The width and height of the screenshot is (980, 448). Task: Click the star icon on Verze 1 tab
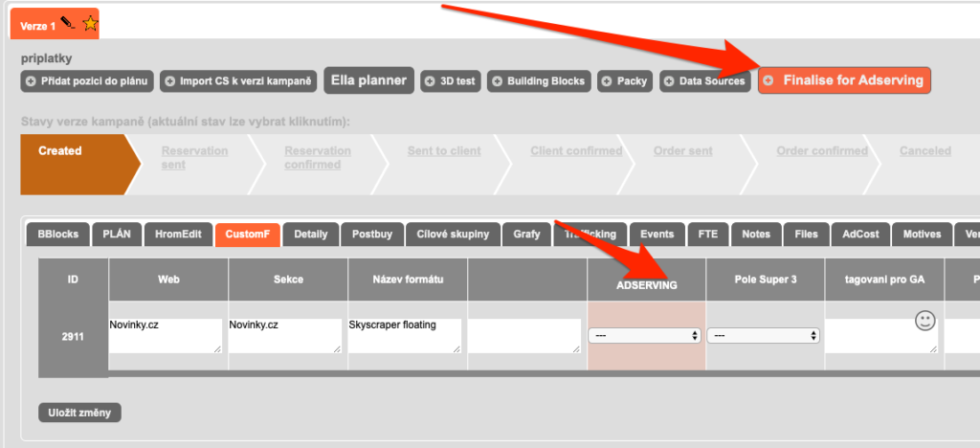click(89, 23)
